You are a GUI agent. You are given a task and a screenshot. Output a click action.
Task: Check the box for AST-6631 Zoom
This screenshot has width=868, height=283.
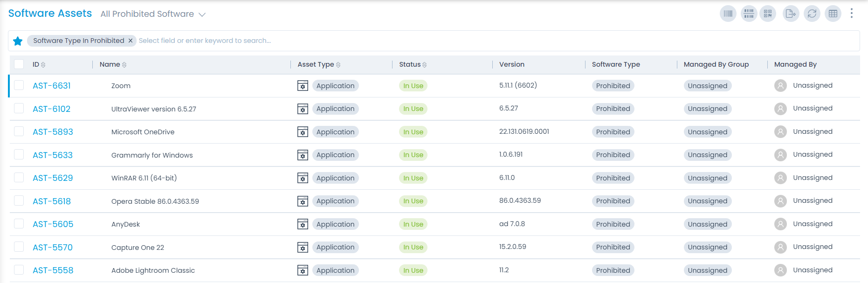[x=19, y=85]
